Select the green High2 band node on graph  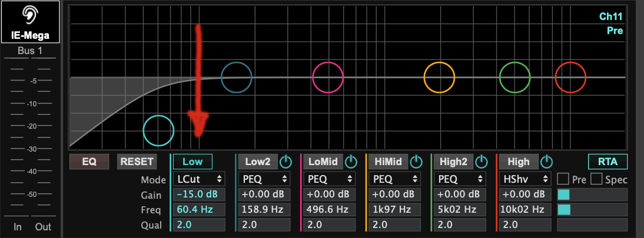click(514, 77)
